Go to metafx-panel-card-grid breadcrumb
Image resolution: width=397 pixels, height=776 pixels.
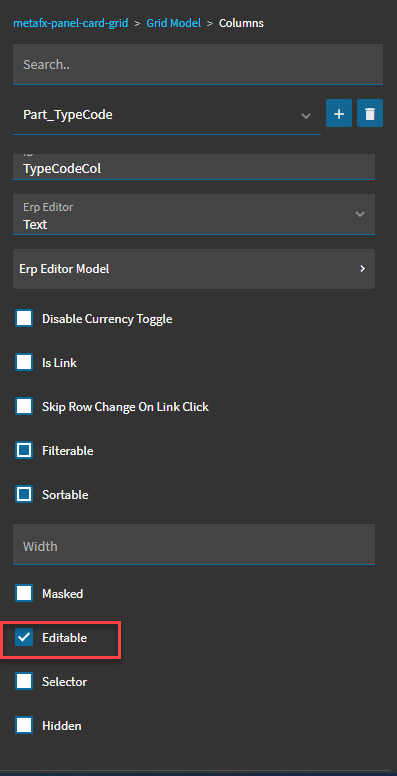pyautogui.click(x=70, y=23)
